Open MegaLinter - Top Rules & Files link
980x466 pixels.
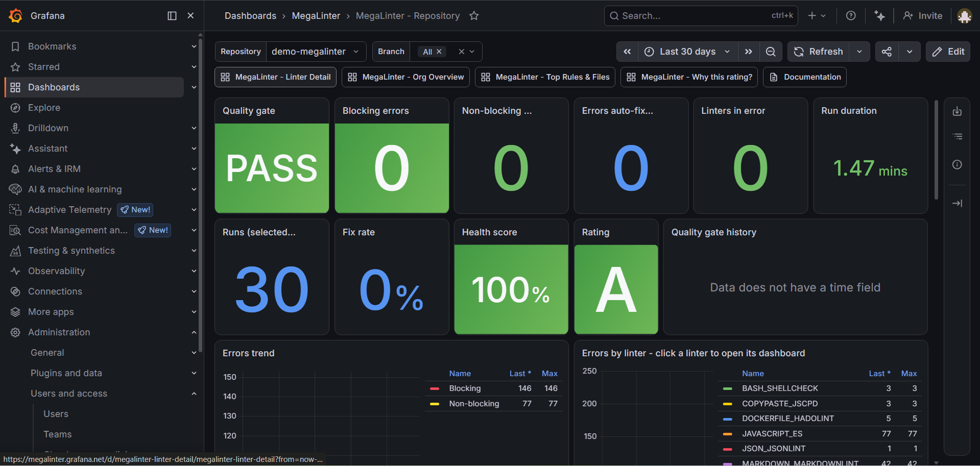[x=545, y=77]
